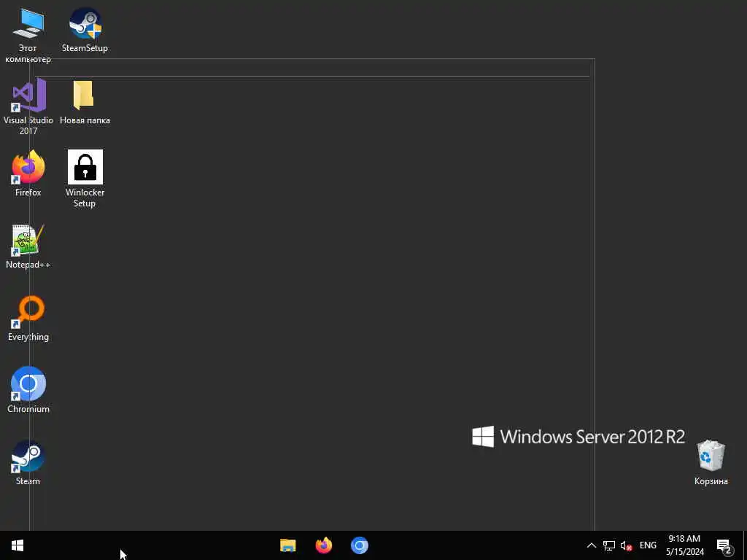
Task: Open the network status tray icon
Action: click(x=609, y=545)
